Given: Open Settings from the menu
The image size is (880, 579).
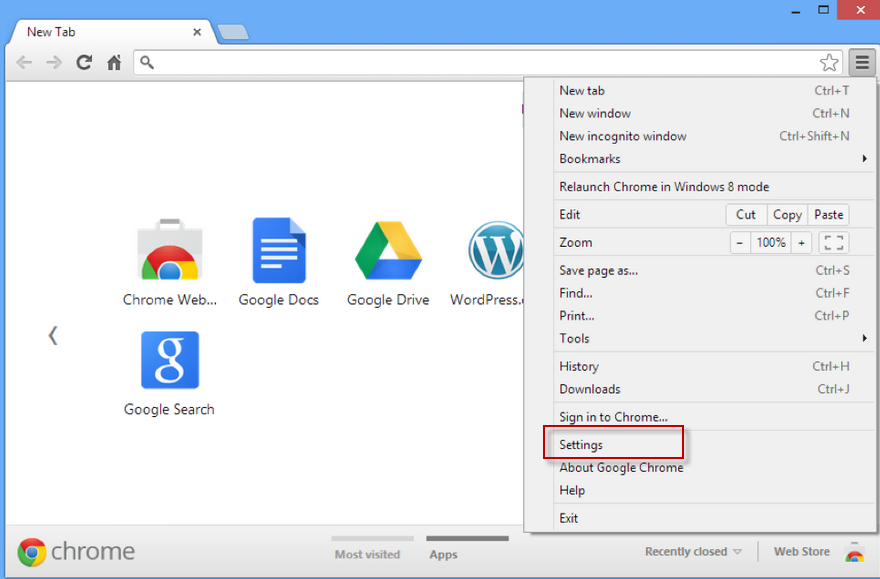Looking at the screenshot, I should (713, 445).
